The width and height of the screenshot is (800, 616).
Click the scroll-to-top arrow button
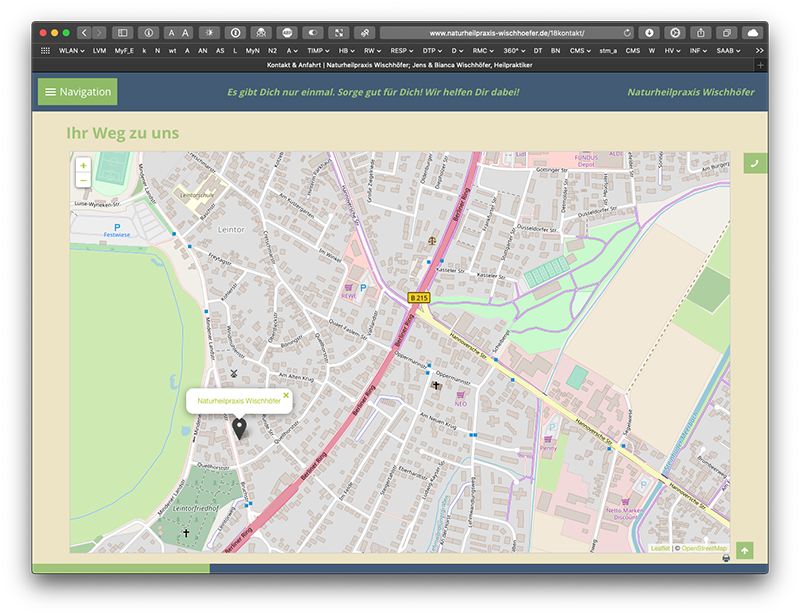pyautogui.click(x=744, y=551)
